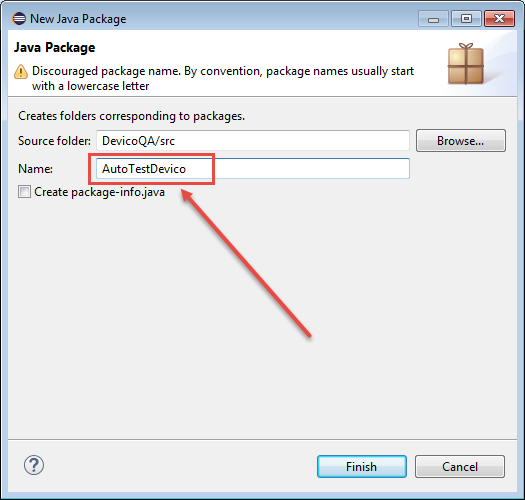
Task: Open the help question mark icon
Action: click(x=34, y=465)
